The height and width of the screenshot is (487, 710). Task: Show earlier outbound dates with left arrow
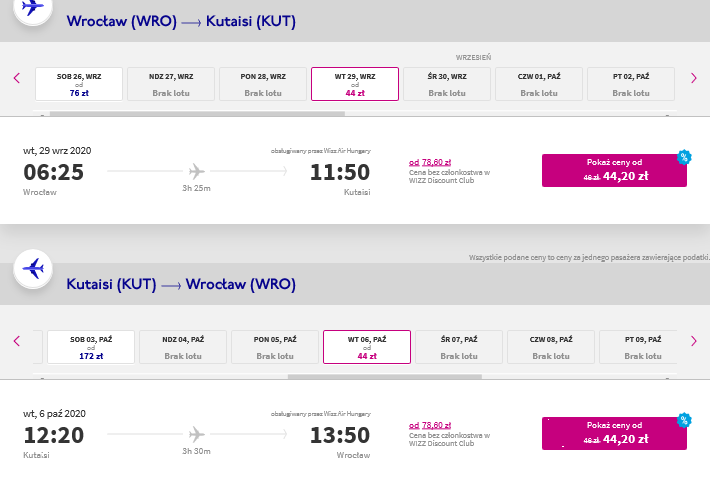pos(17,78)
